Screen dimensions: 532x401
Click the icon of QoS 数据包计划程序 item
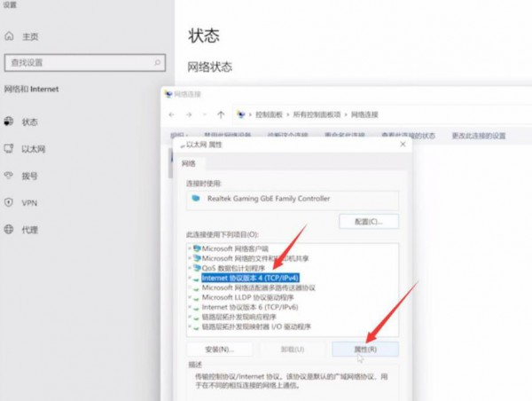pos(197,268)
